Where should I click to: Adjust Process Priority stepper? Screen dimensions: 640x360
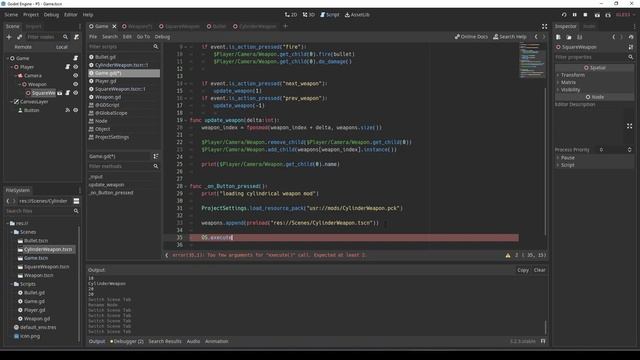[629, 150]
